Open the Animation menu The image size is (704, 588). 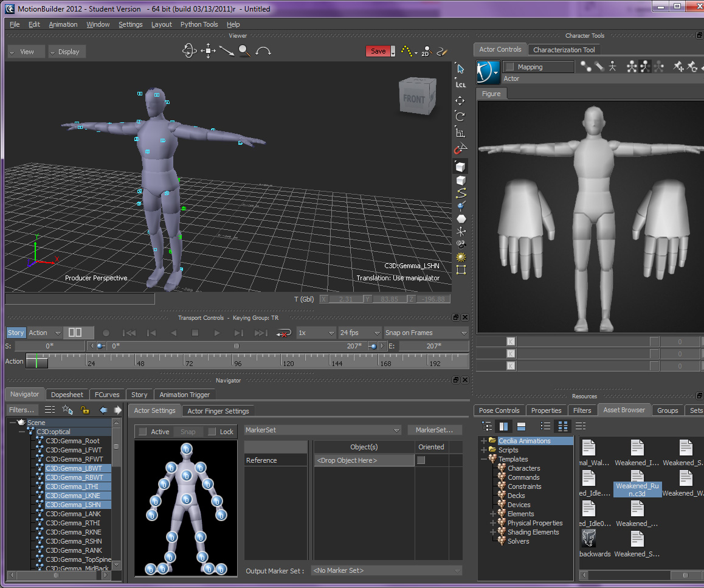tap(63, 24)
